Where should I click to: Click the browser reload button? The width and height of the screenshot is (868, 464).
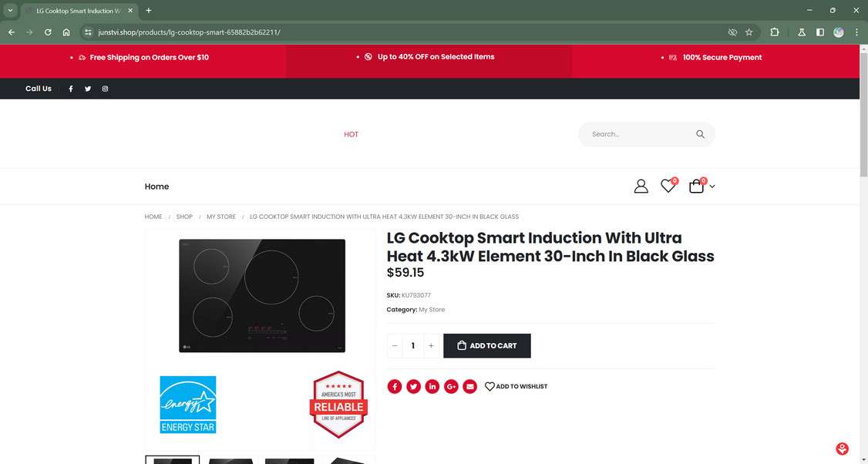[x=48, y=32]
